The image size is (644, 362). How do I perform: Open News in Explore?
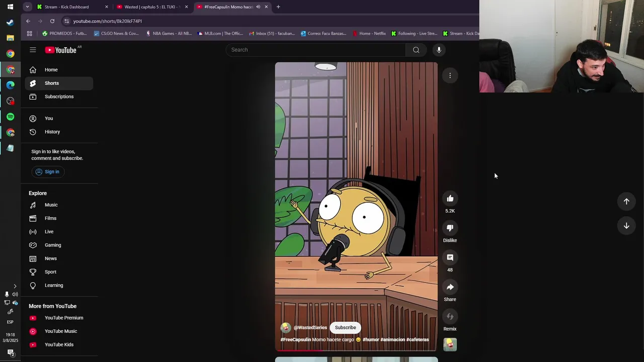tap(59, 258)
